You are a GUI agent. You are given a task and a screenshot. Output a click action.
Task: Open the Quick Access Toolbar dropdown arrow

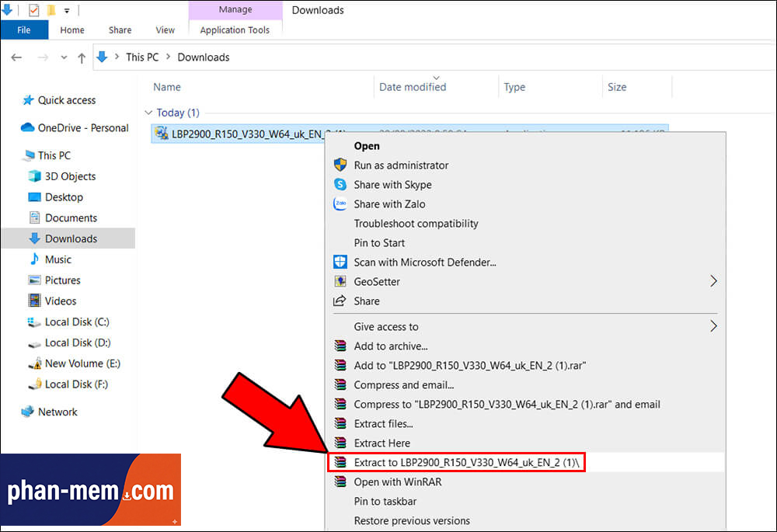click(67, 11)
